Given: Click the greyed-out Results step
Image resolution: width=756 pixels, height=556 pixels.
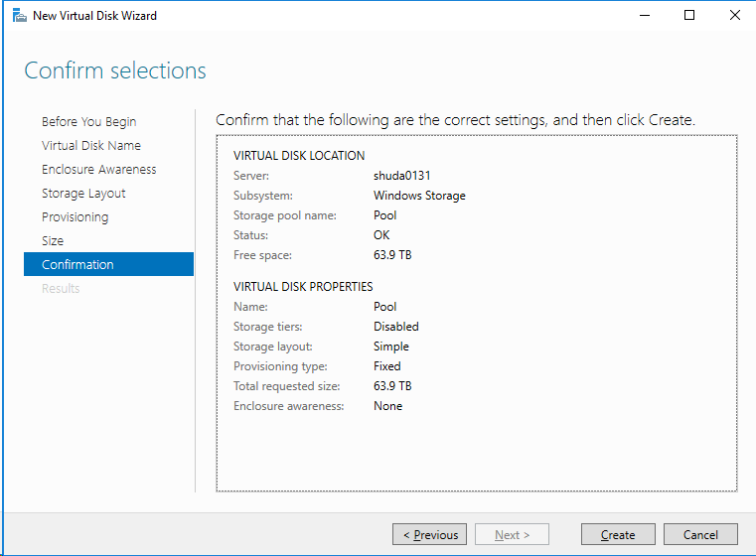Looking at the screenshot, I should [61, 288].
